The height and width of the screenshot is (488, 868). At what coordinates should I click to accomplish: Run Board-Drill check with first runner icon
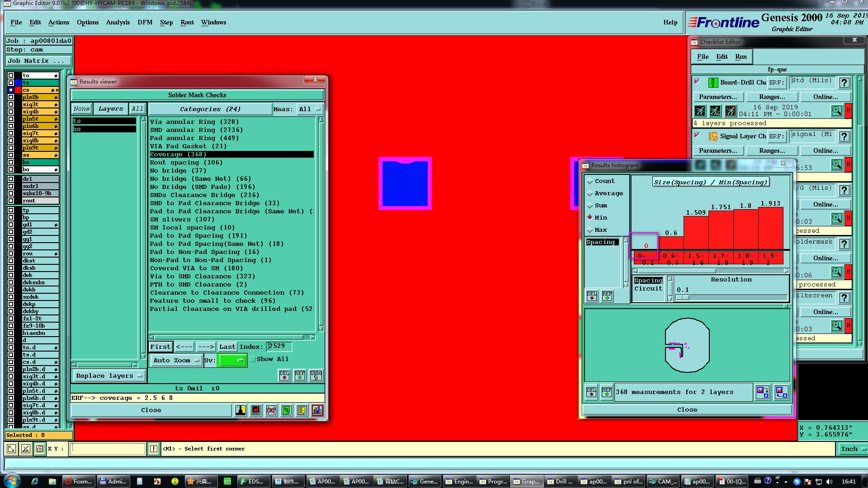click(x=700, y=111)
